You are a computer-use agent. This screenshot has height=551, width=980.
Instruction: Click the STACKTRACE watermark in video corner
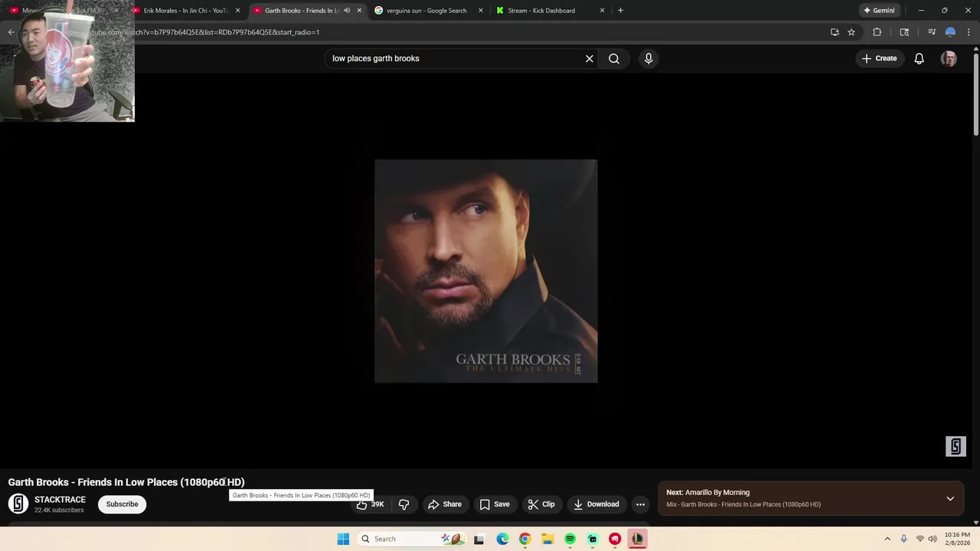[955, 446]
